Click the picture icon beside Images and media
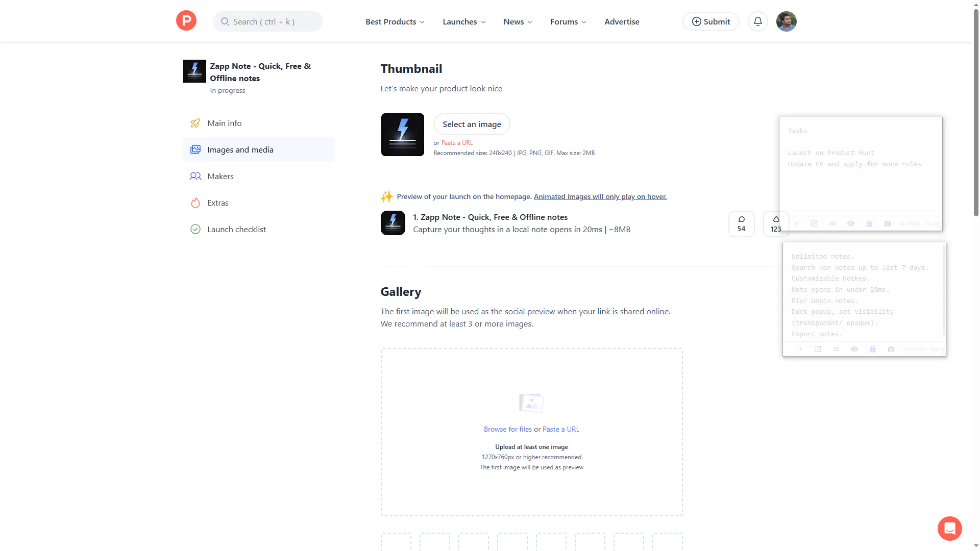 195,150
